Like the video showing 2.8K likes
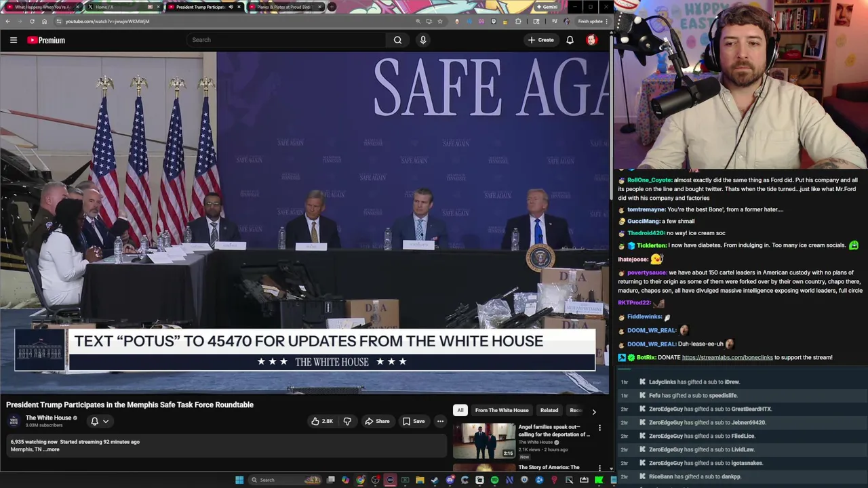The height and width of the screenshot is (488, 868). [322, 421]
